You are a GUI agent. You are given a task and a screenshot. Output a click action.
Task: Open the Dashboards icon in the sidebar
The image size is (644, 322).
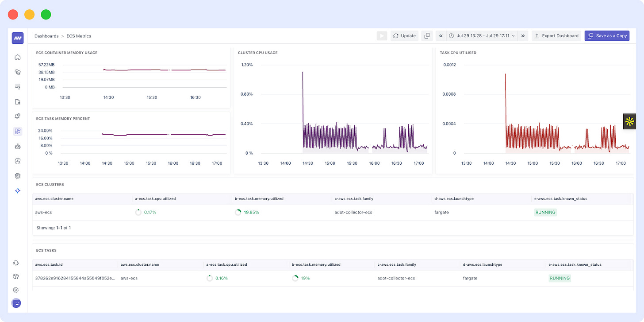click(x=18, y=131)
